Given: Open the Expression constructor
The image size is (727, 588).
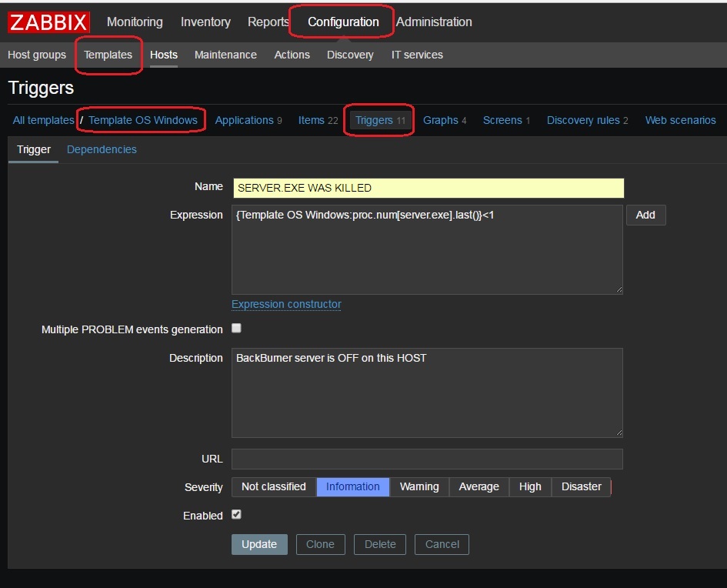Looking at the screenshot, I should click(286, 304).
